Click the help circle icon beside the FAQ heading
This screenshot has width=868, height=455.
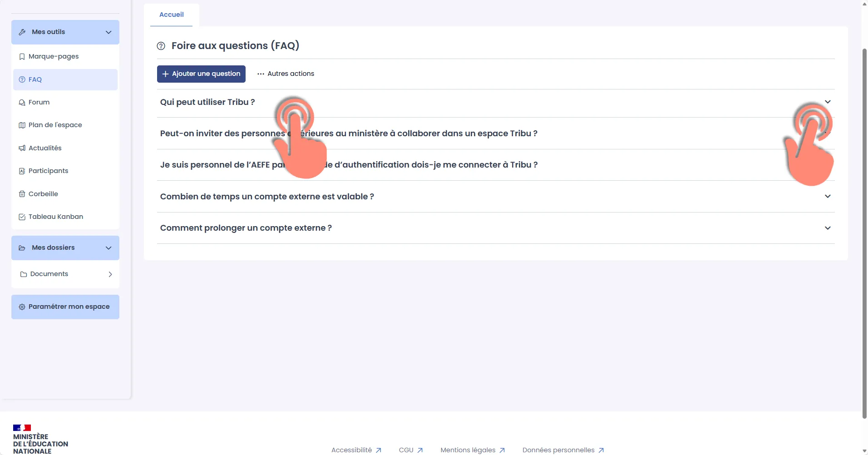click(161, 46)
